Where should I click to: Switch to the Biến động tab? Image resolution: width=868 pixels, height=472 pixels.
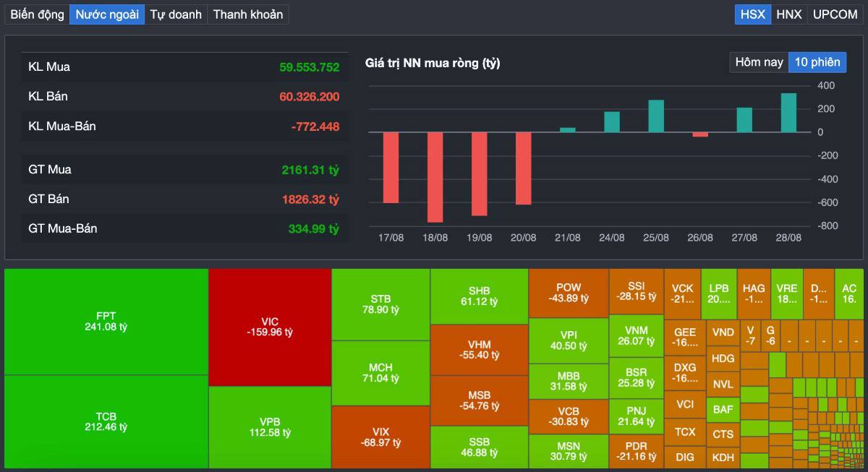37,14
